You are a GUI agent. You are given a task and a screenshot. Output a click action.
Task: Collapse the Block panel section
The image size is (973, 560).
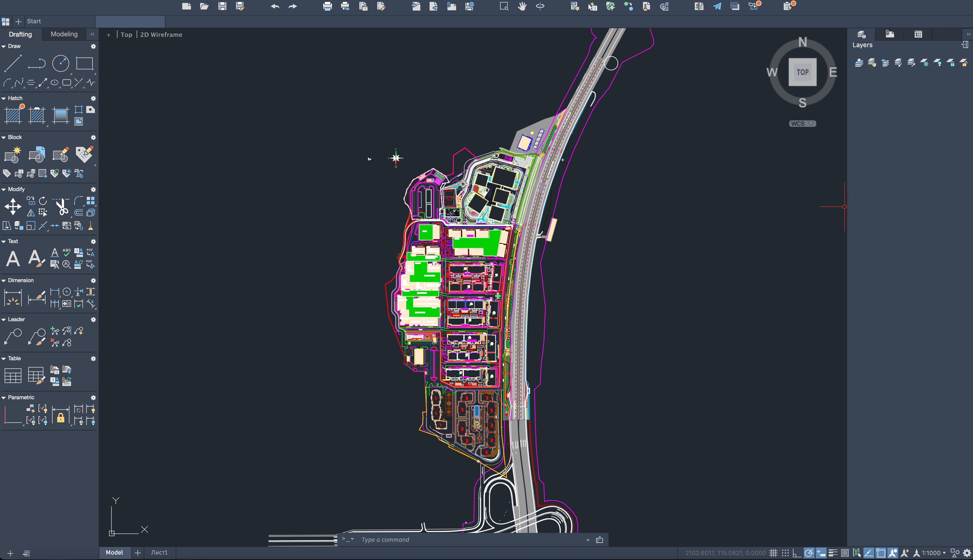tap(4, 137)
